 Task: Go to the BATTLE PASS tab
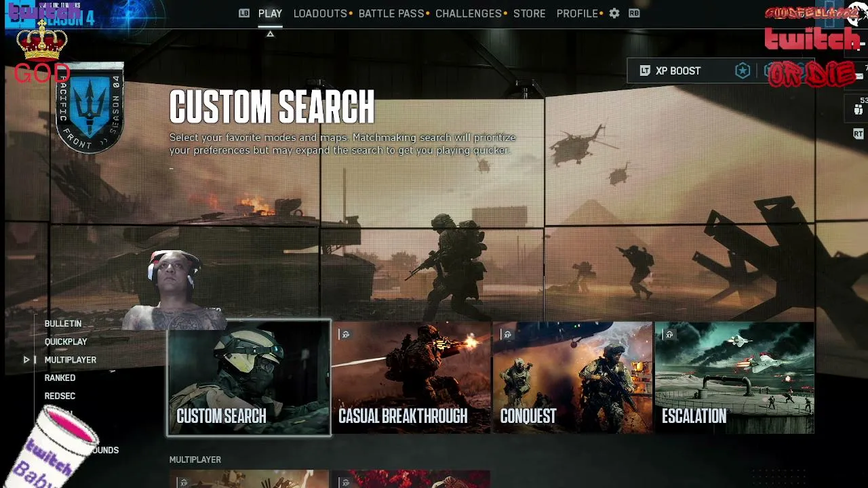tap(391, 14)
